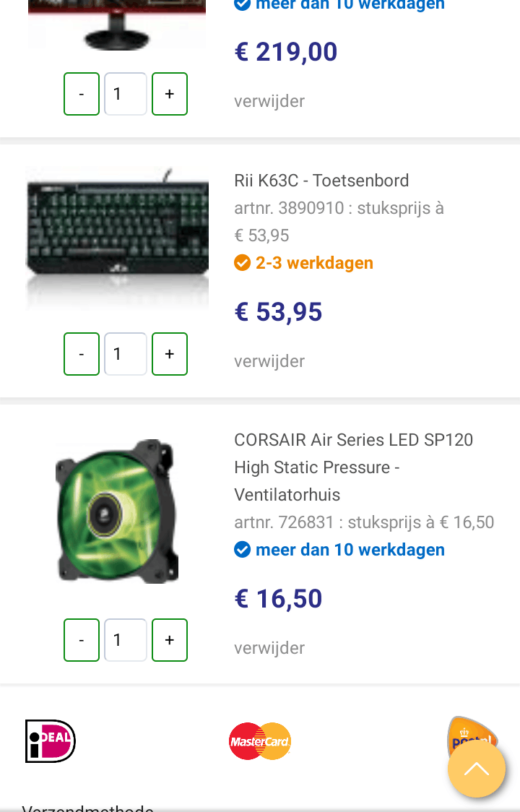
Task: Remove the Corsair fan via verwijder
Action: click(269, 647)
